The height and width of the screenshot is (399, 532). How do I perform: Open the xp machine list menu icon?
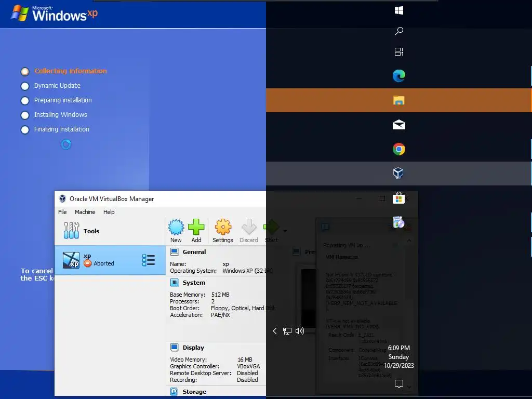pyautogui.click(x=149, y=260)
